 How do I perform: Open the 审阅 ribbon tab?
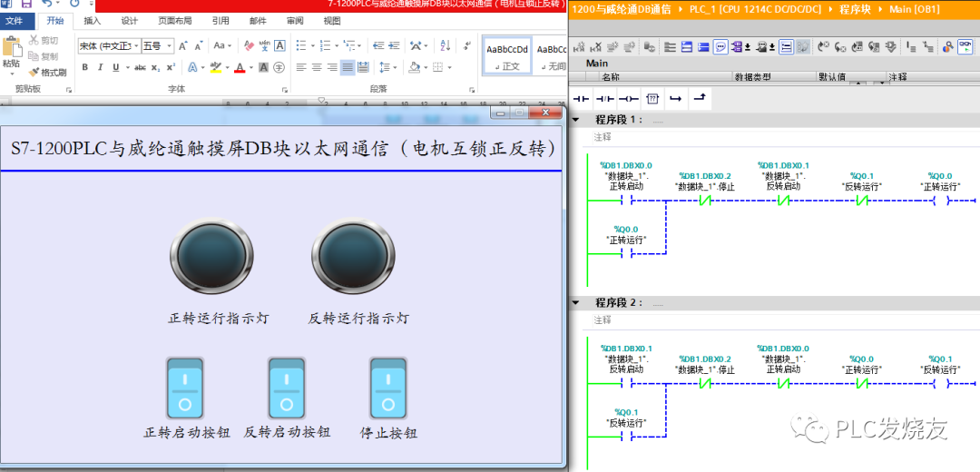click(295, 21)
